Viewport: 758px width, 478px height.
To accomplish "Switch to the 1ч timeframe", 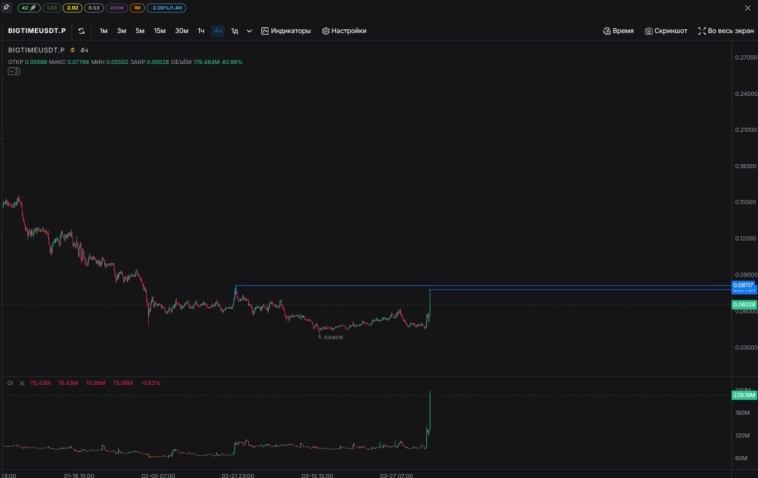I will click(x=200, y=31).
